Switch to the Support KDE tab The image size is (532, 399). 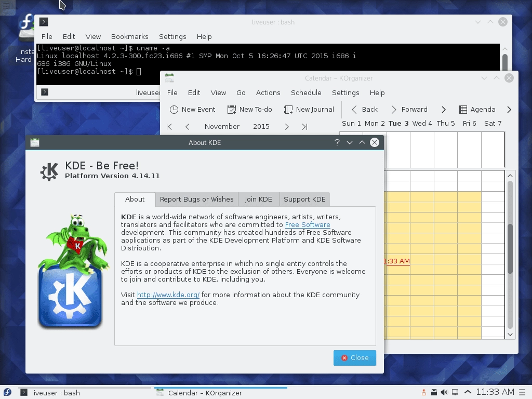pos(304,199)
